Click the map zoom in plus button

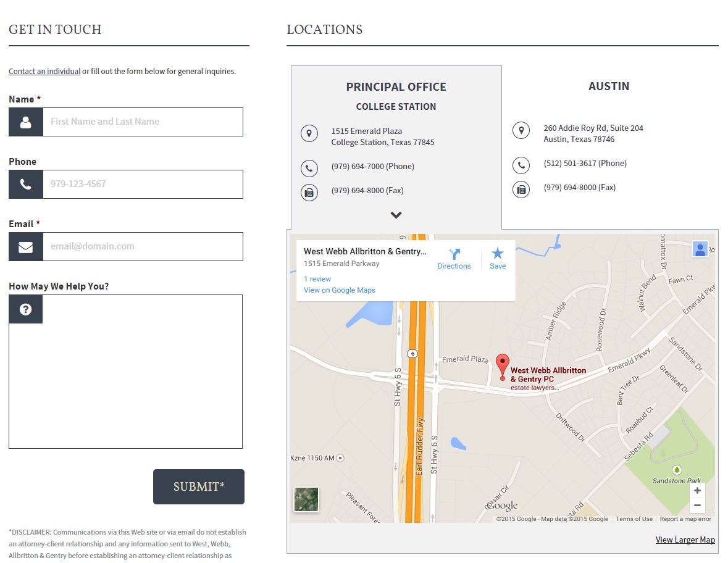[697, 491]
